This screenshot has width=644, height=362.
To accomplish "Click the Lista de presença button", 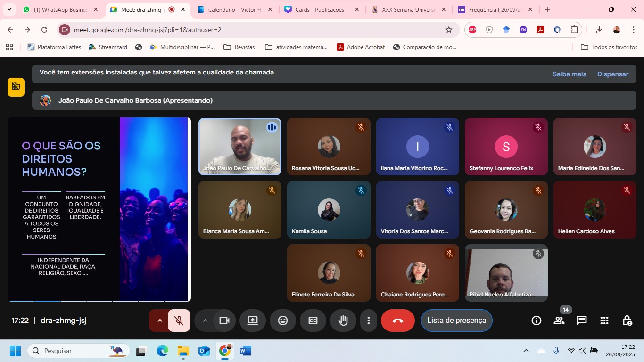I will point(456,321).
